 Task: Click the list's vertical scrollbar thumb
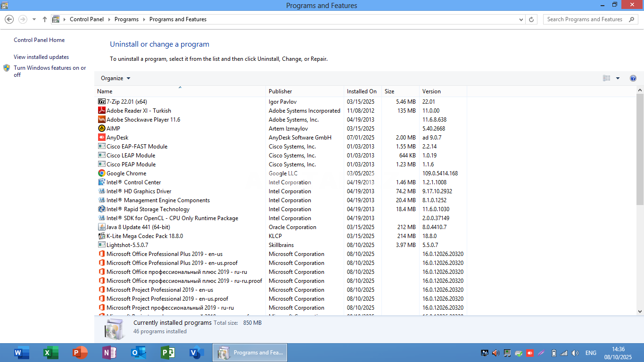[x=640, y=149]
